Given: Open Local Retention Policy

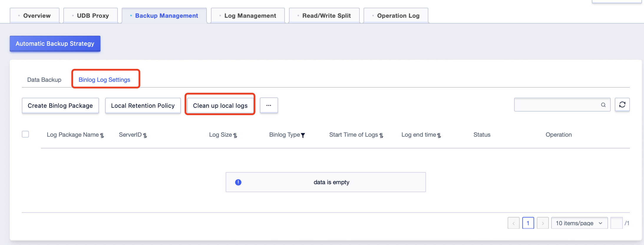Looking at the screenshot, I should pos(143,106).
